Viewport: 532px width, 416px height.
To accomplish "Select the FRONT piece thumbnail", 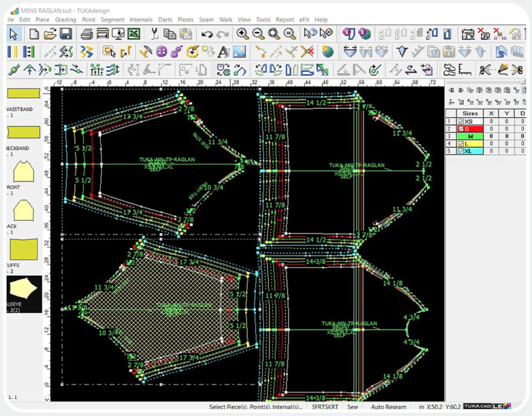I will (x=24, y=171).
